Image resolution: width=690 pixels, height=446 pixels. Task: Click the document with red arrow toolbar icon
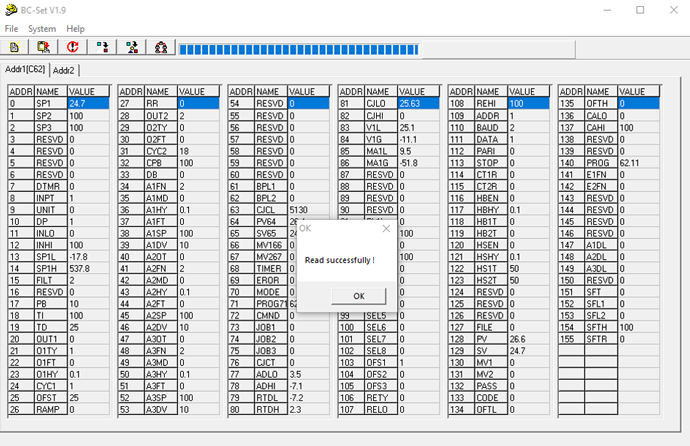coord(43,47)
